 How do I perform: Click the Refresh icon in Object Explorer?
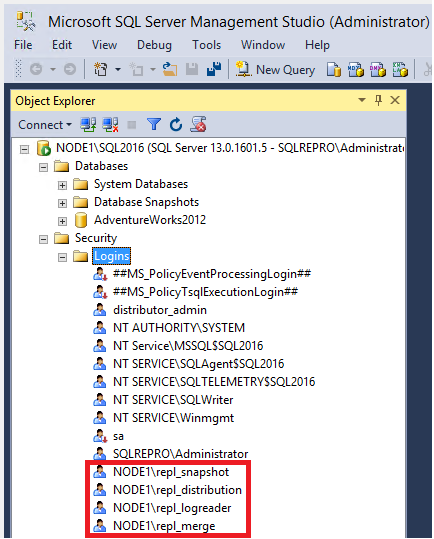pyautogui.click(x=176, y=124)
